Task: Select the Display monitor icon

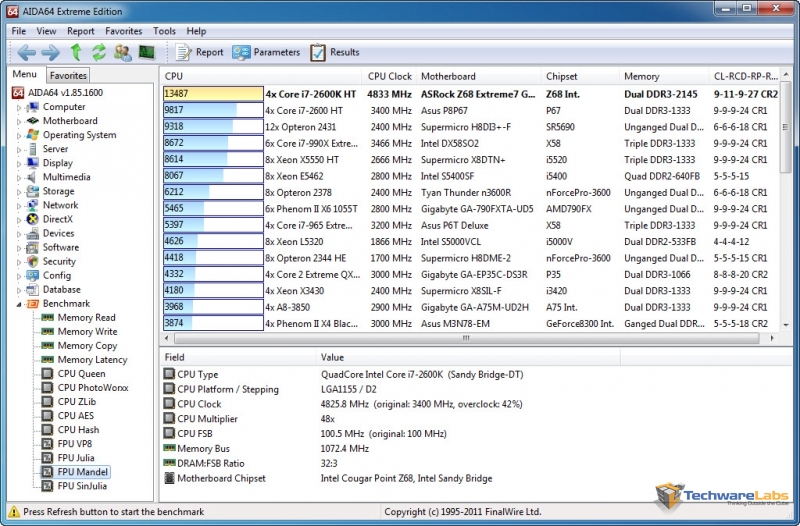Action: click(33, 163)
